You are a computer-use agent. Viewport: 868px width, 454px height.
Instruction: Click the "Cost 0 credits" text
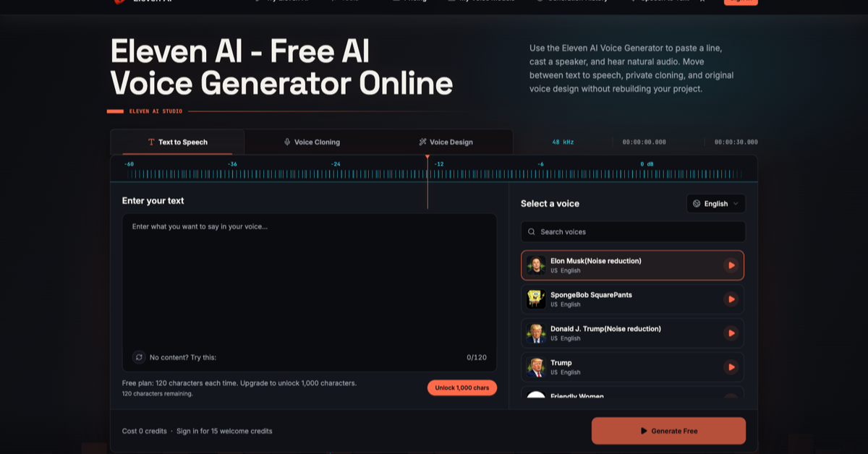click(x=145, y=431)
